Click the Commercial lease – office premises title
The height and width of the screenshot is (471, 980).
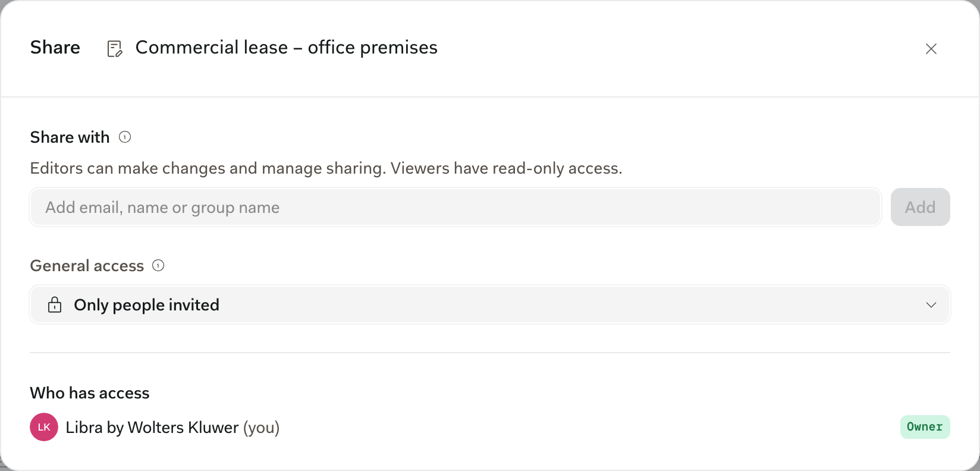pyautogui.click(x=287, y=48)
